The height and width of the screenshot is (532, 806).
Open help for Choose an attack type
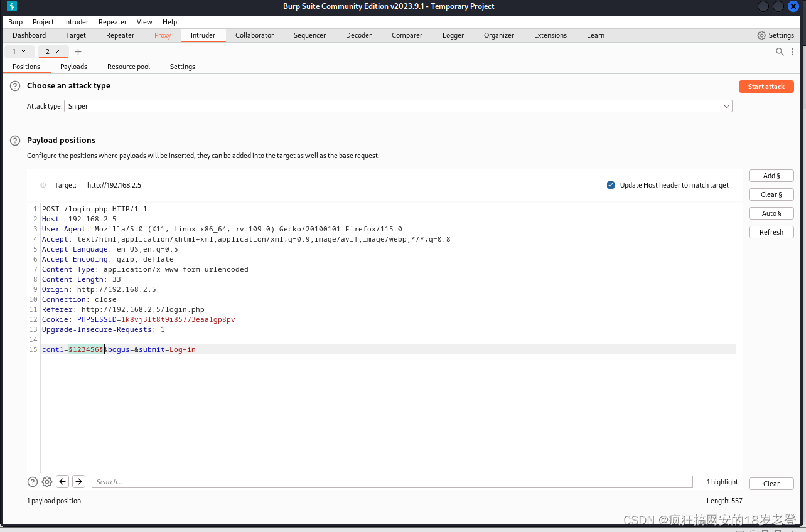(x=15, y=86)
